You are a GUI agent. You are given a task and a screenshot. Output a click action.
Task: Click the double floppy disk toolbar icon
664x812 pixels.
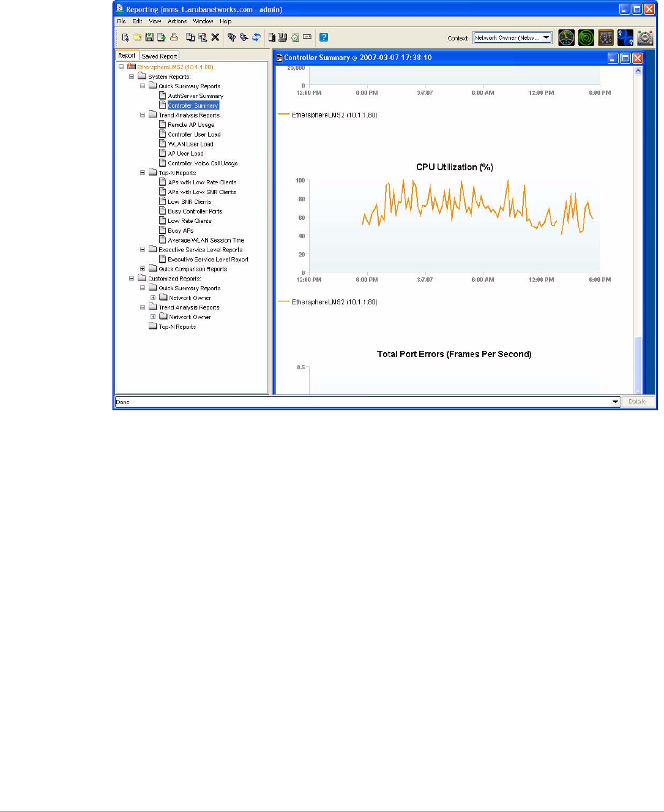(283, 37)
